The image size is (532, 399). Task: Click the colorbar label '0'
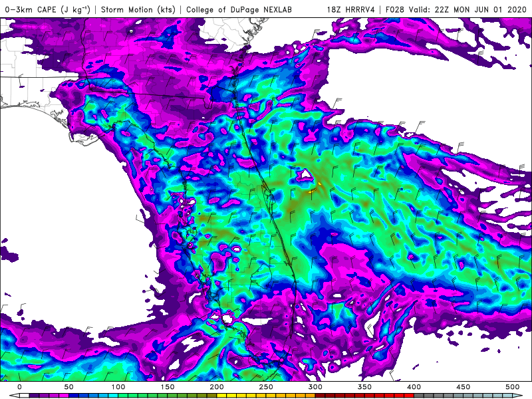pyautogui.click(x=19, y=387)
